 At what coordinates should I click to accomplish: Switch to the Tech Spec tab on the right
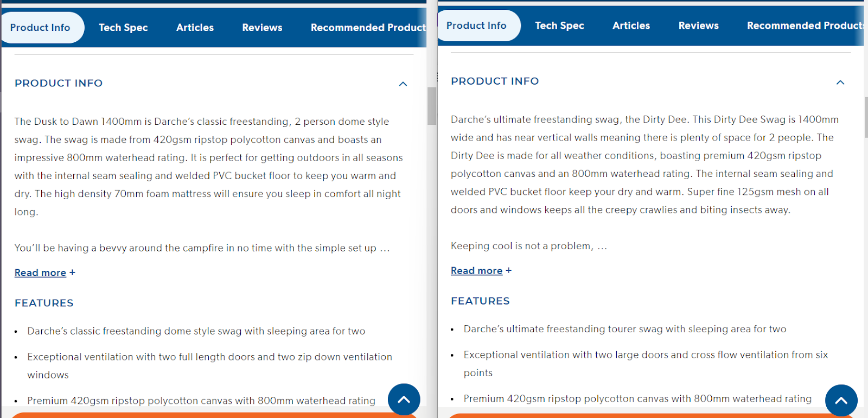tap(559, 25)
